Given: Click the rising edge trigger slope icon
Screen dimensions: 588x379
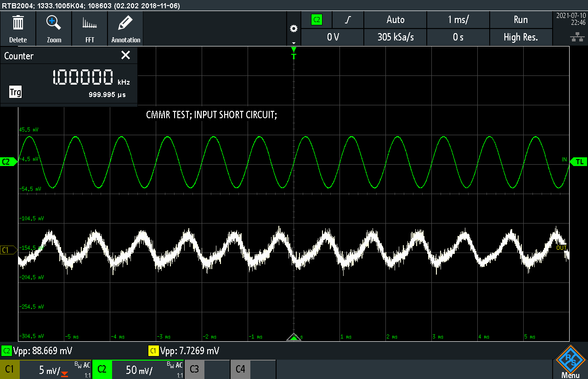Looking at the screenshot, I should (x=348, y=20).
